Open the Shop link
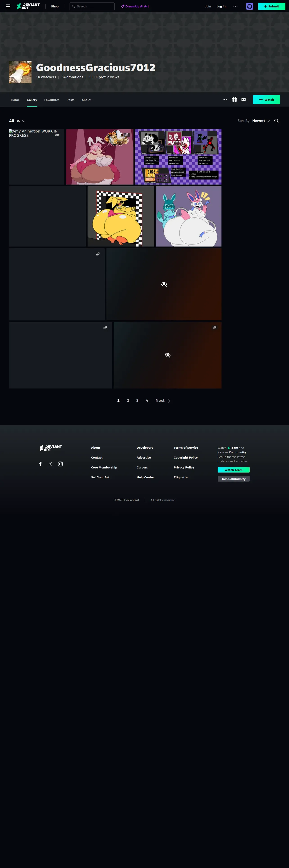Image resolution: width=289 pixels, height=868 pixels. (54, 6)
